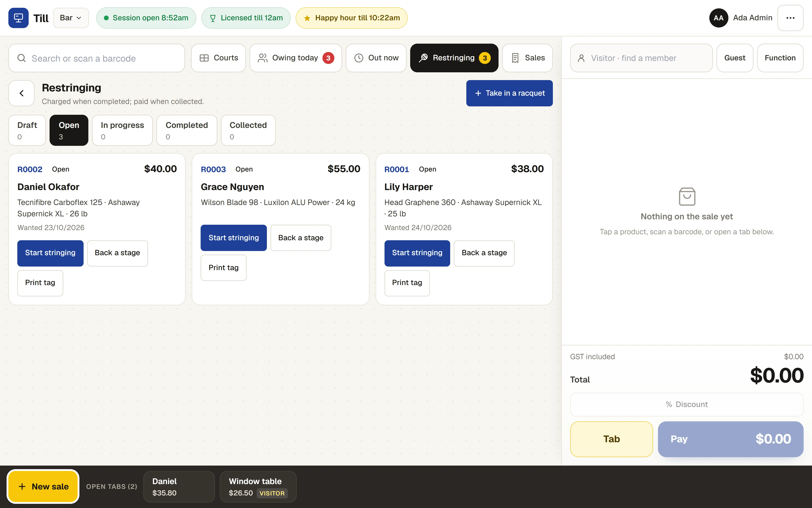Start stringing for Grace Nguyen
812x508 pixels.
pos(233,238)
